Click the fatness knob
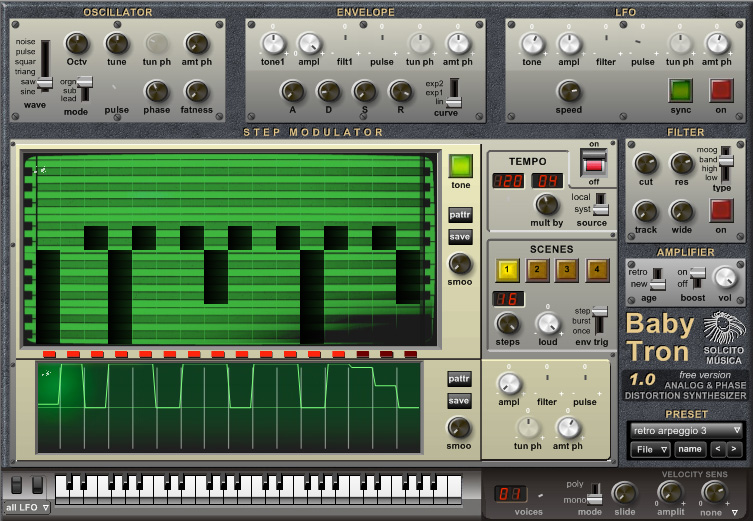 pos(196,91)
